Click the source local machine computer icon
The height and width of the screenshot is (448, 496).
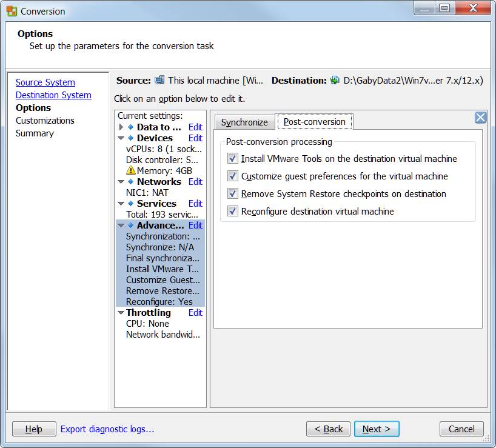pyautogui.click(x=159, y=80)
